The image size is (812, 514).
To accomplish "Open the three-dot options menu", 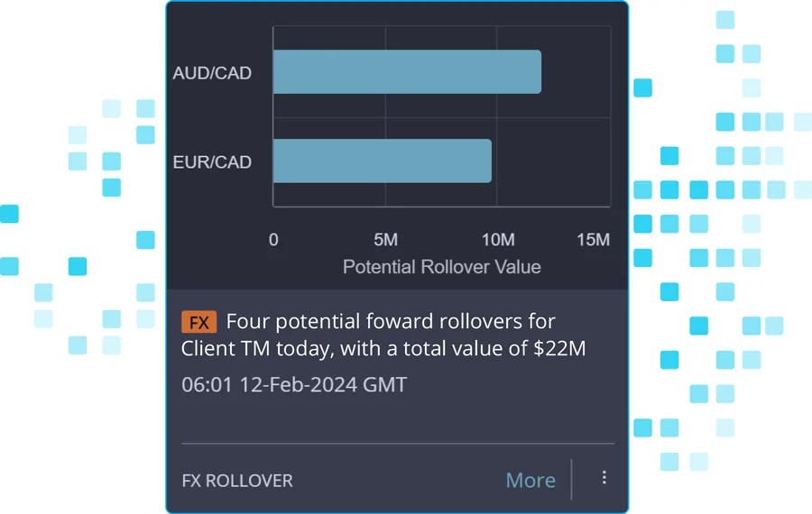I will pos(604,477).
